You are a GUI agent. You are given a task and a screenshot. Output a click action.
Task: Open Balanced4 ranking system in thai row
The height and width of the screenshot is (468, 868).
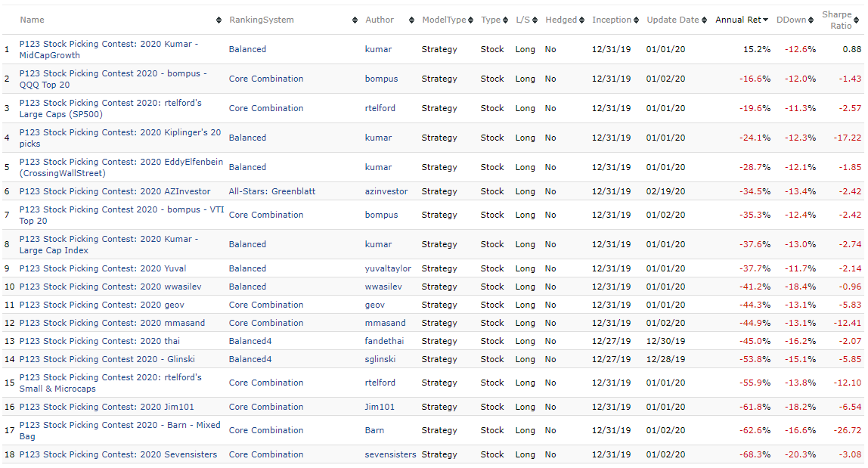250,341
